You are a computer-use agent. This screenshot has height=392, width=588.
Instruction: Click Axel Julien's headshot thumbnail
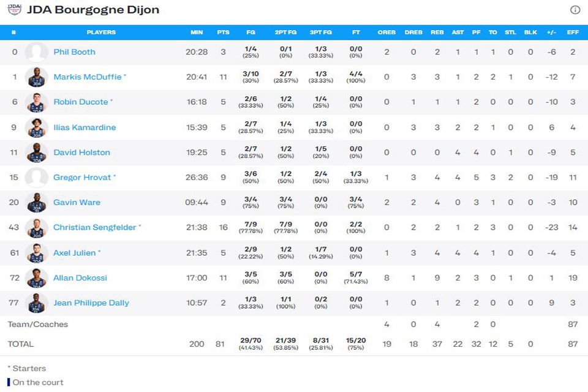coord(36,253)
